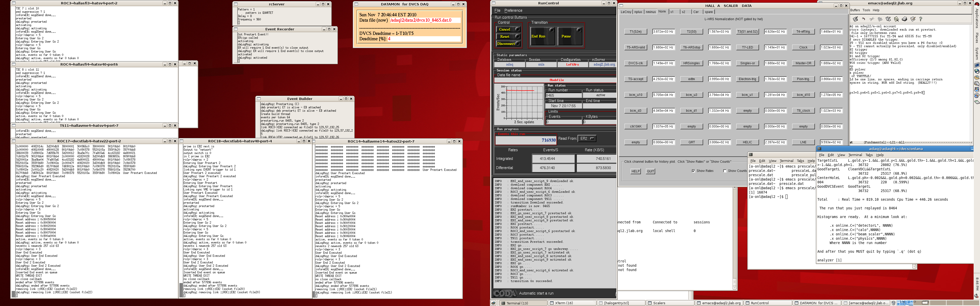Click first emacs toolbar icon (edit file)

coord(856,19)
